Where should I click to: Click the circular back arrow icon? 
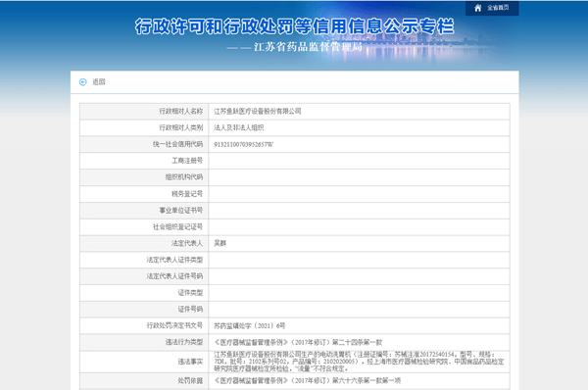(x=83, y=82)
